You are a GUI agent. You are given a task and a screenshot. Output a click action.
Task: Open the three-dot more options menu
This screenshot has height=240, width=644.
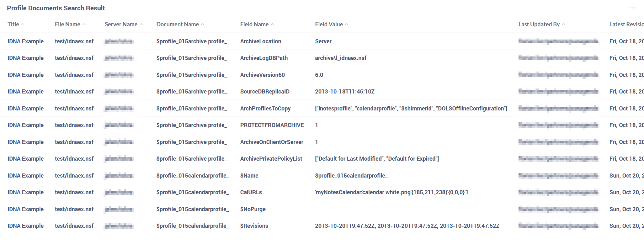[632, 8]
